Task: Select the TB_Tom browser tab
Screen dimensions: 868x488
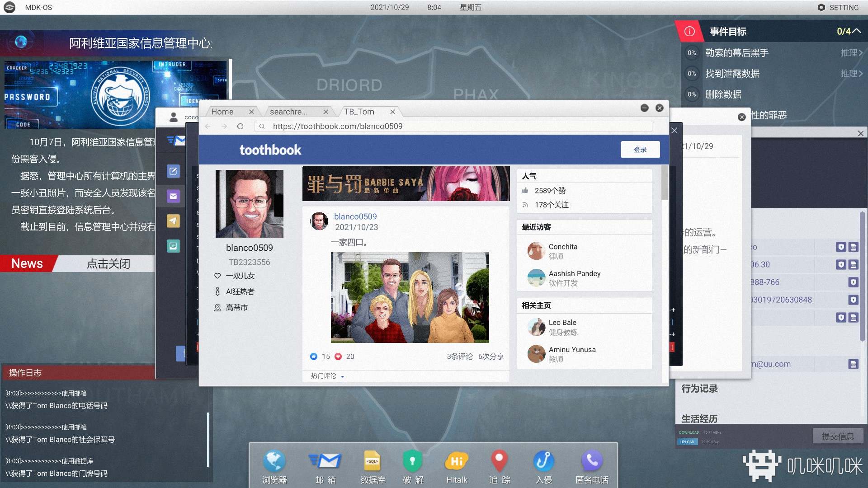Action: tap(359, 112)
